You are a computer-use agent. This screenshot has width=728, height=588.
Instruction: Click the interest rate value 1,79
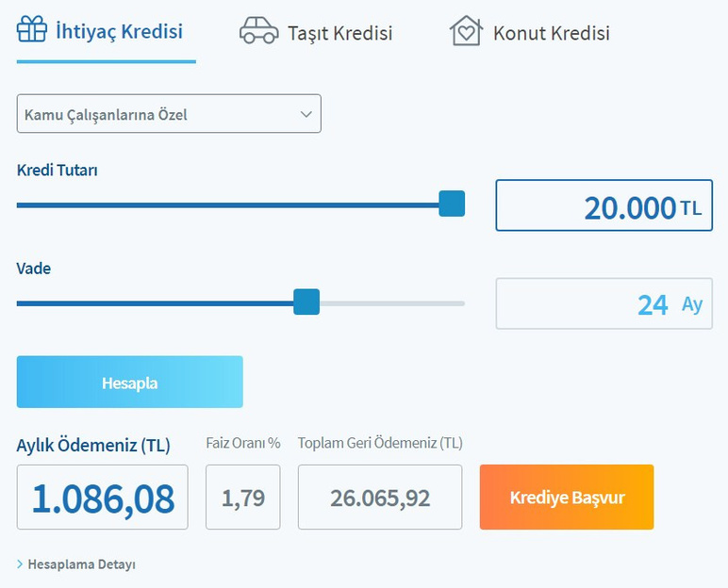[x=243, y=497]
